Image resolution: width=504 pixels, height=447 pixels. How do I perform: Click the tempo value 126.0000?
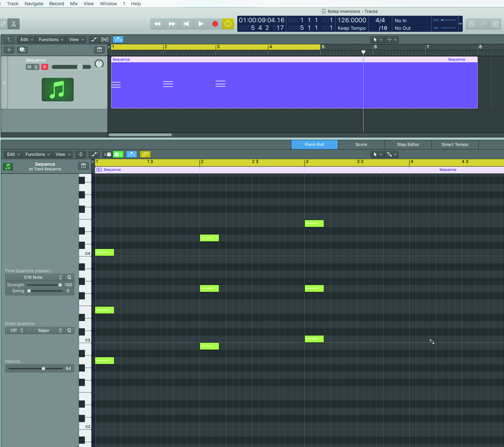click(352, 20)
